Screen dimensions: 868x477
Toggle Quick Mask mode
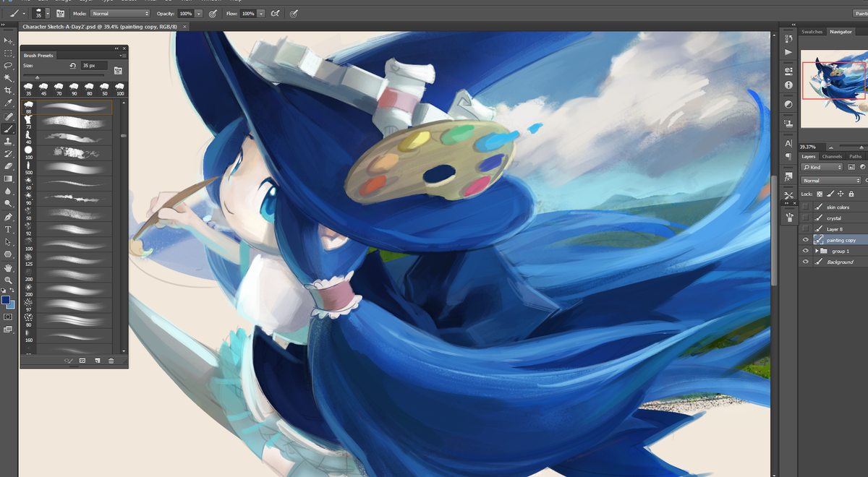pos(8,317)
